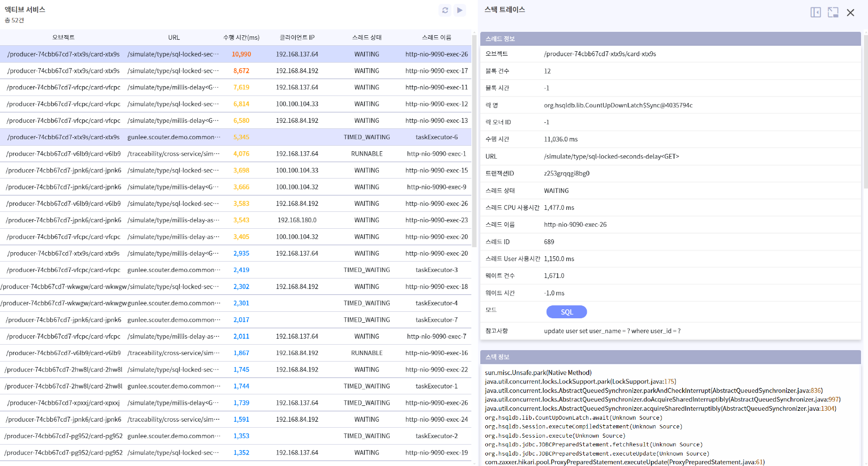This screenshot has height=466, width=868.
Task: Expand stack trace panel to fullscreen
Action: point(833,12)
